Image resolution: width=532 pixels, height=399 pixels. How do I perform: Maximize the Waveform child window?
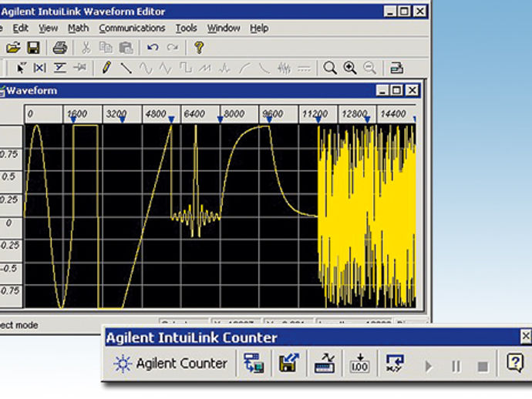(396, 91)
